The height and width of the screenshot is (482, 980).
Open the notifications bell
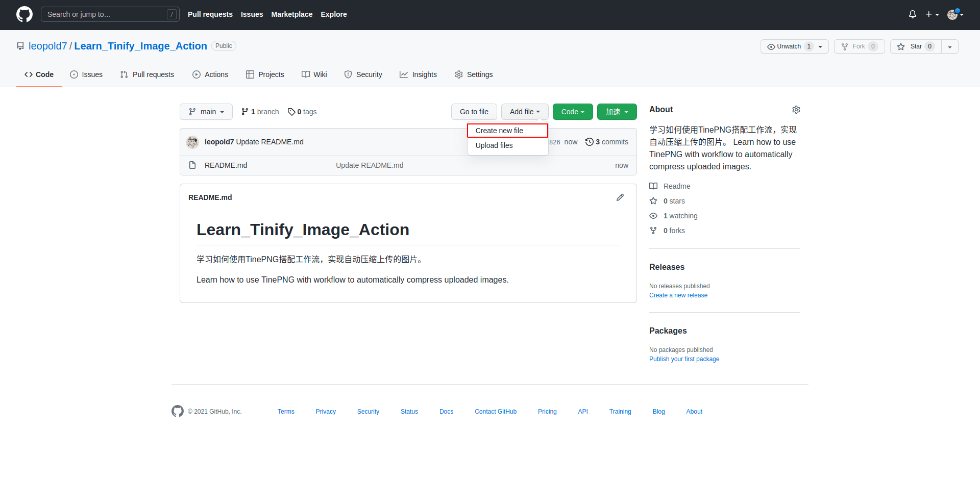tap(912, 14)
